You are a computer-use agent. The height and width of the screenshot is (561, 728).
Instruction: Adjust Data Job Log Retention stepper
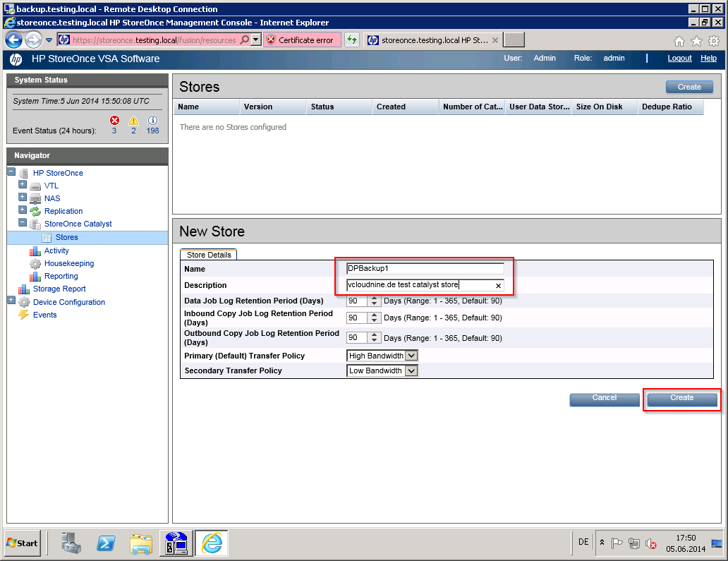(x=374, y=301)
